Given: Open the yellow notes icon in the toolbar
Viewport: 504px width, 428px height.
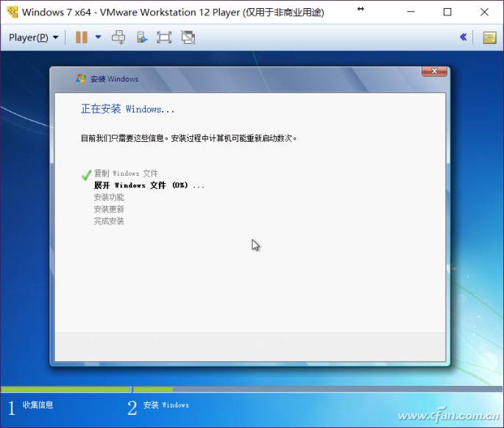Looking at the screenshot, I should 489,38.
